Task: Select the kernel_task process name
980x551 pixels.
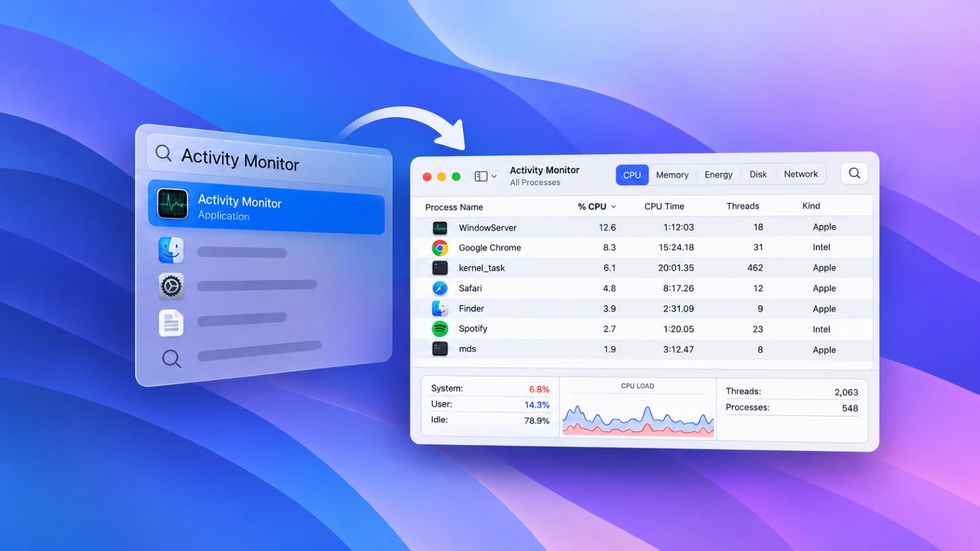Action: pos(482,268)
